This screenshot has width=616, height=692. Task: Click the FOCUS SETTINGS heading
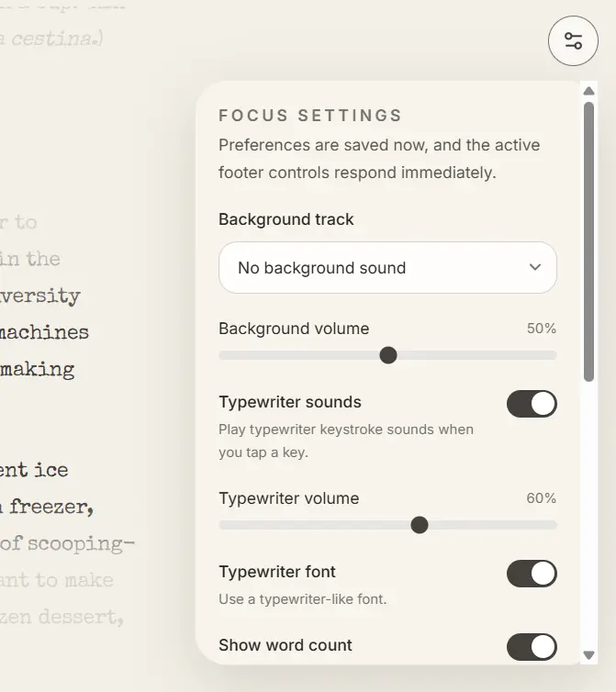(x=310, y=116)
